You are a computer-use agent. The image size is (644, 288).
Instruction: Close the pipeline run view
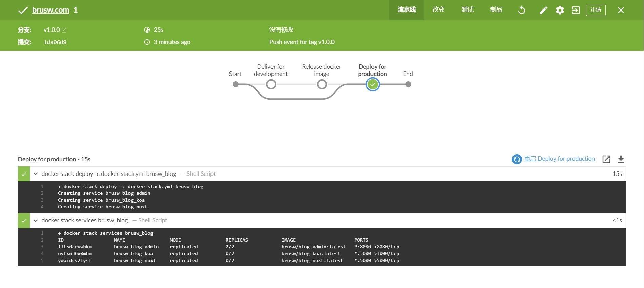pos(621,10)
